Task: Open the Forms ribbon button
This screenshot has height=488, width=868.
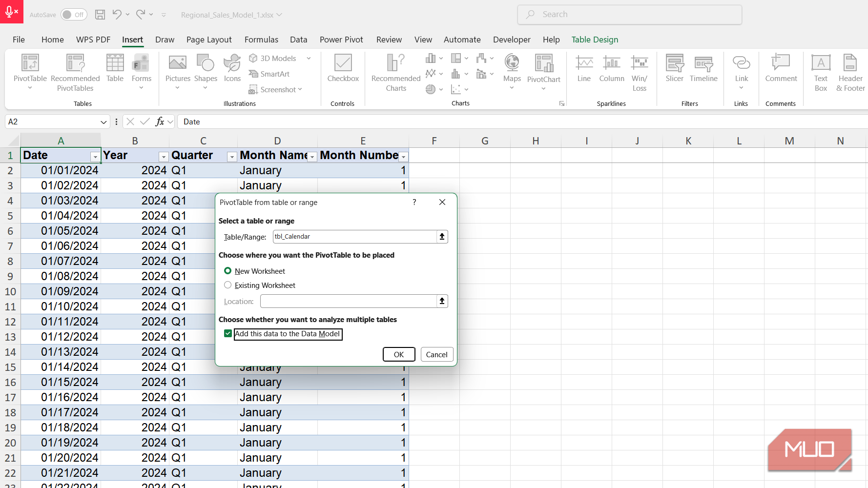Action: click(142, 72)
